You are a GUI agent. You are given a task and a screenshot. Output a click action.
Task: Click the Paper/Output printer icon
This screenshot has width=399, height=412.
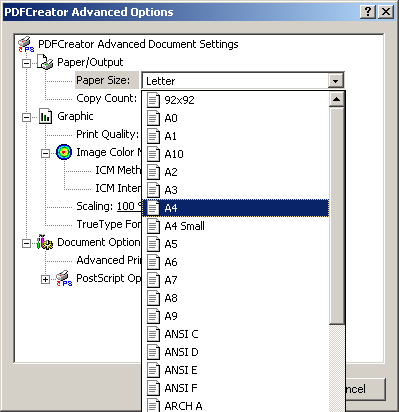pyautogui.click(x=45, y=62)
